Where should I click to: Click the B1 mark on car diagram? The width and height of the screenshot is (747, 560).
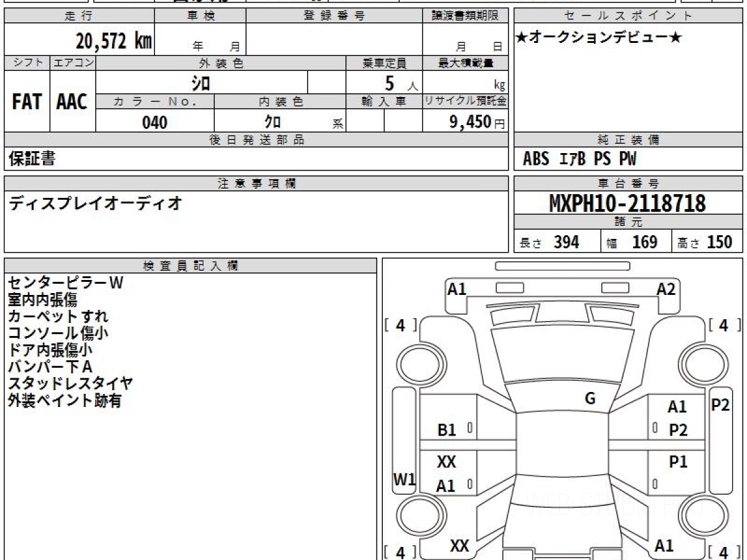tap(447, 429)
